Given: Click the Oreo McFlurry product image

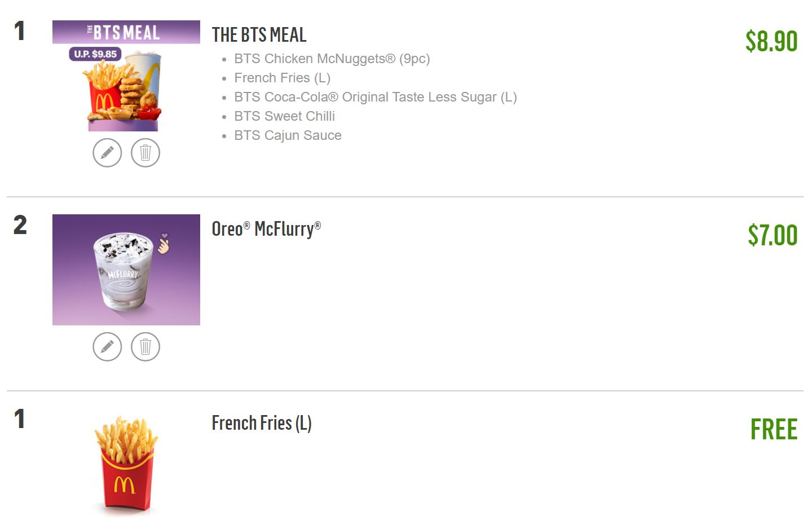Looking at the screenshot, I should click(x=126, y=270).
